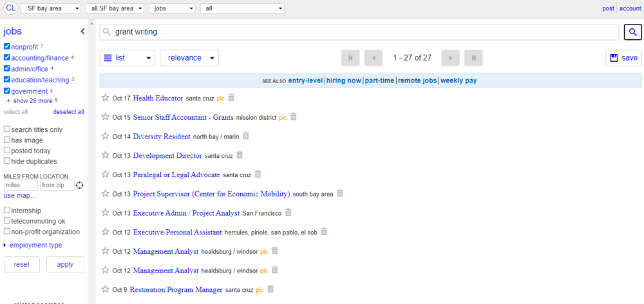Star the Paralegal or Legal Advocate posting
Image resolution: width=644 pixels, height=304 pixels.
pos(106,174)
